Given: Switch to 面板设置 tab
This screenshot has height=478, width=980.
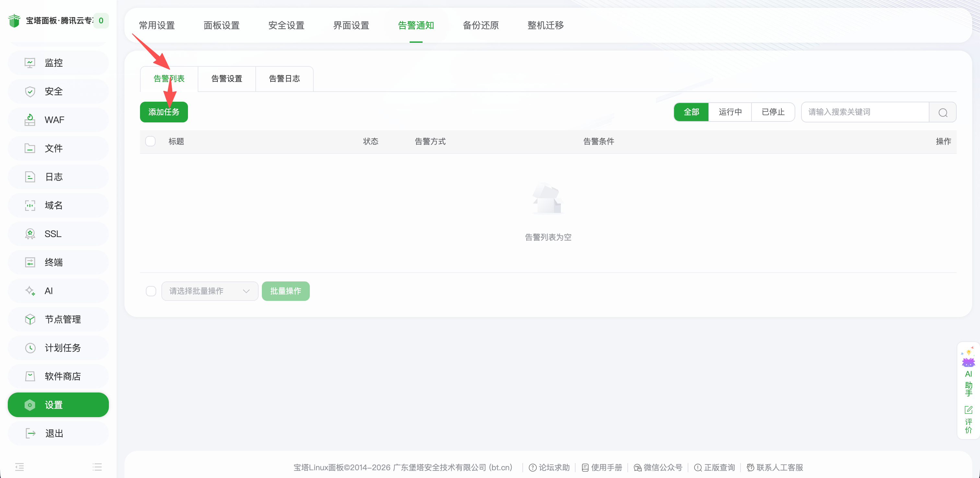Looking at the screenshot, I should (x=221, y=26).
